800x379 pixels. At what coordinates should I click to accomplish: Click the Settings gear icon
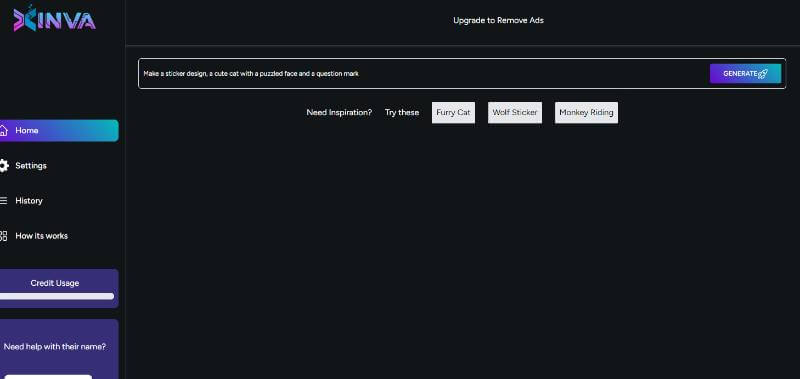tap(4, 166)
